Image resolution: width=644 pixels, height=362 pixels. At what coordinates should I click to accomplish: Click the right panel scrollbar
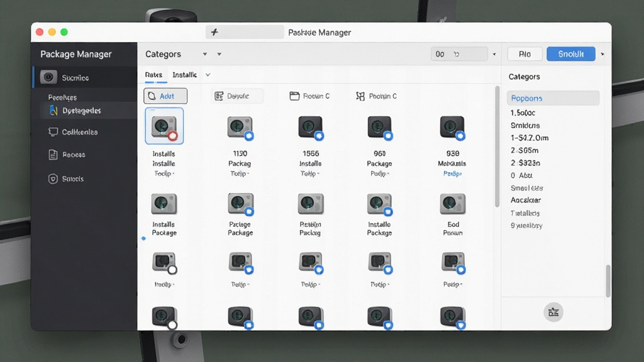point(608,281)
